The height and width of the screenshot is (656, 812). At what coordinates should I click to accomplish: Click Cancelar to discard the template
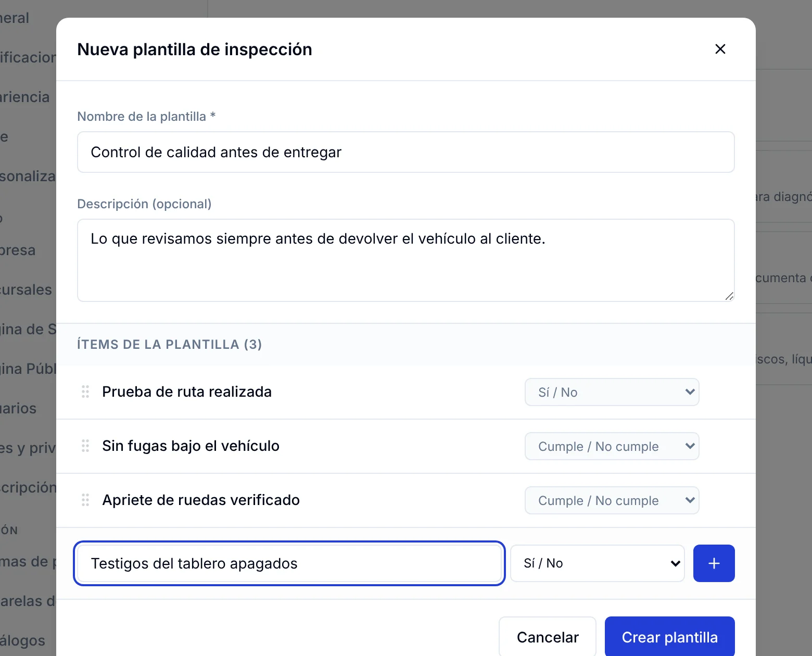point(548,637)
